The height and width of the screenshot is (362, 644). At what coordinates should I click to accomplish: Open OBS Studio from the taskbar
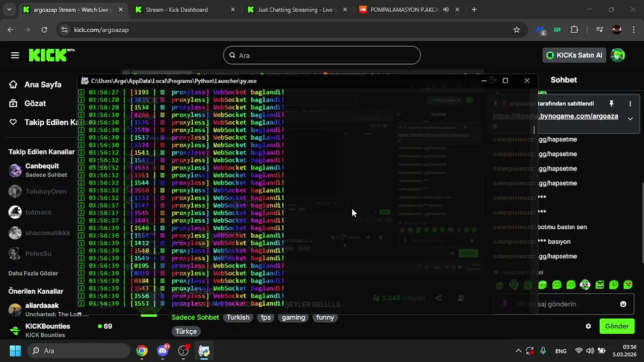pyautogui.click(x=184, y=350)
